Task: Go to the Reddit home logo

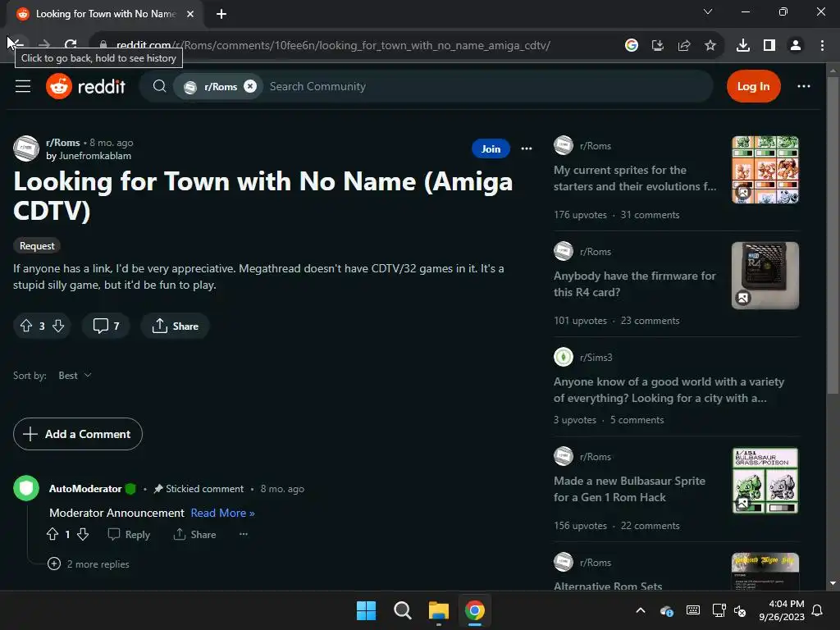Action: (85, 86)
